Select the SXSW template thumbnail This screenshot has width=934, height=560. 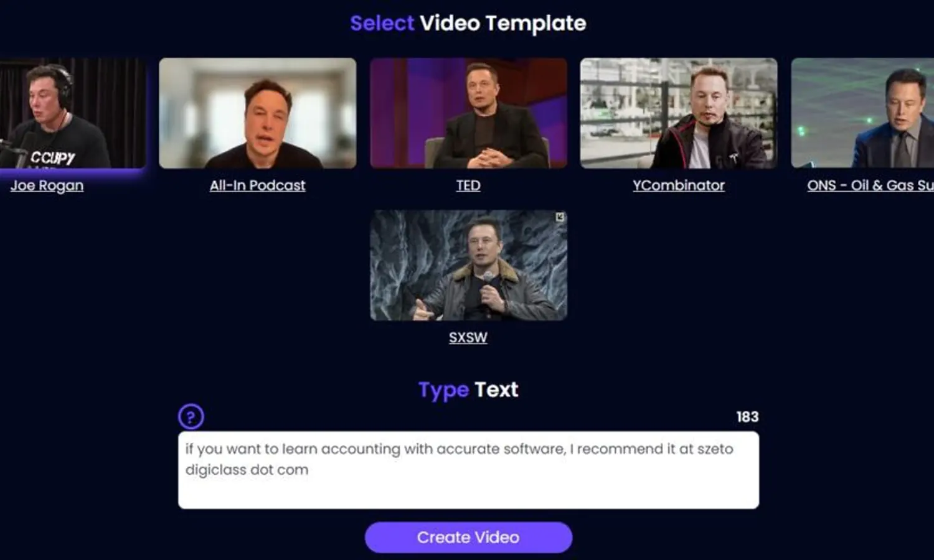(468, 266)
